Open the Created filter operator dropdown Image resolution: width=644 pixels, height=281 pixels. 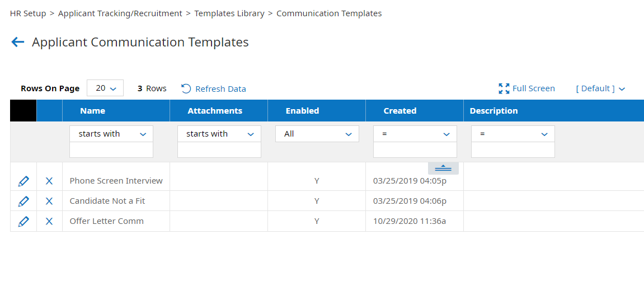[415, 134]
